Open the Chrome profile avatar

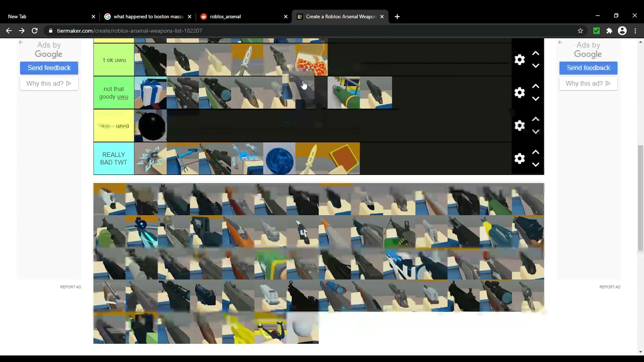click(x=622, y=31)
